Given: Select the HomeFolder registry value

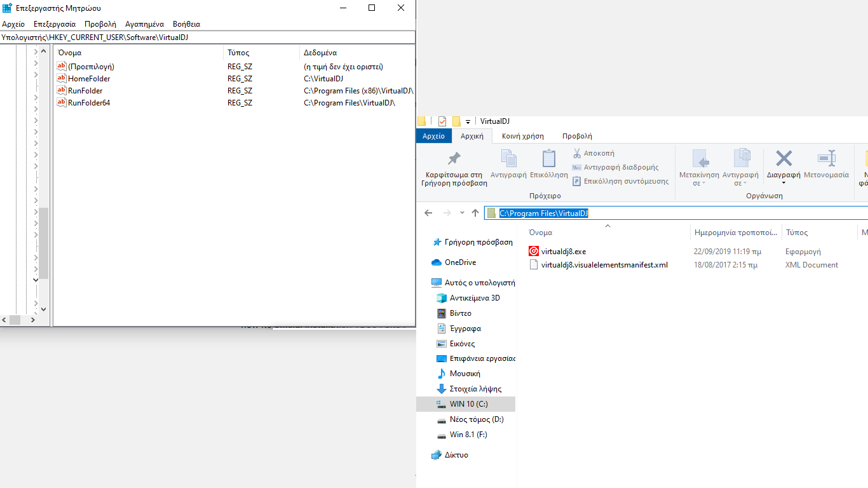Looking at the screenshot, I should (x=89, y=78).
